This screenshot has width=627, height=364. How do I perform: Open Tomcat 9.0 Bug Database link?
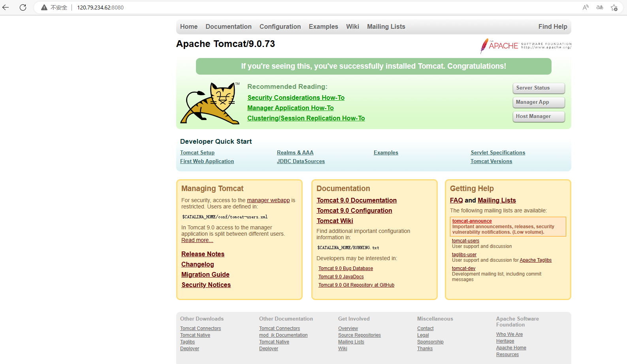(x=346, y=268)
